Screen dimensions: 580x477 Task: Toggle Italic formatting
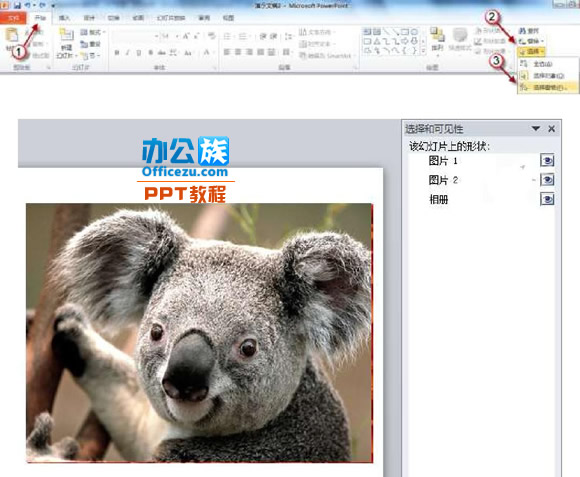pos(128,53)
